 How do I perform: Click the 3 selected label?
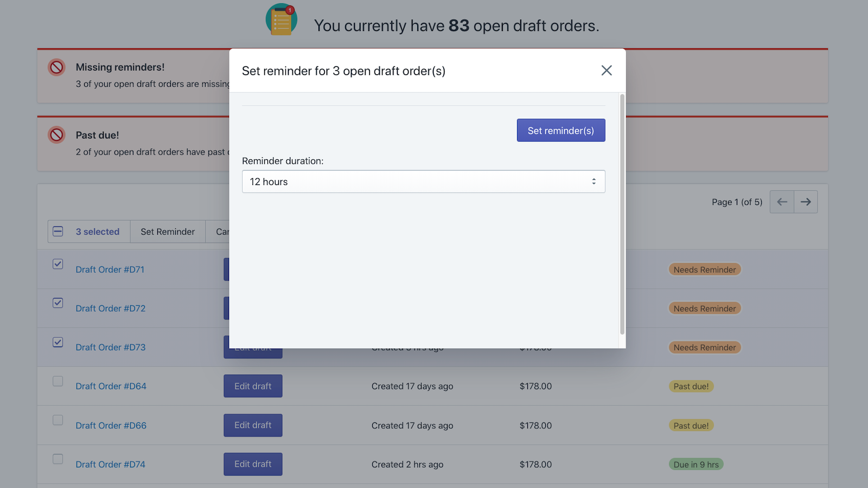click(97, 232)
